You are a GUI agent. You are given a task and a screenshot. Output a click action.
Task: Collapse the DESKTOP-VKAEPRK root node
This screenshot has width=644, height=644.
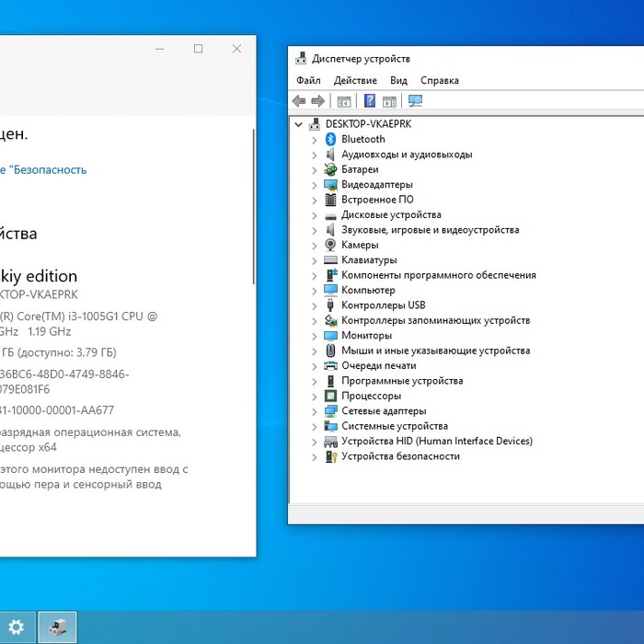click(298, 124)
